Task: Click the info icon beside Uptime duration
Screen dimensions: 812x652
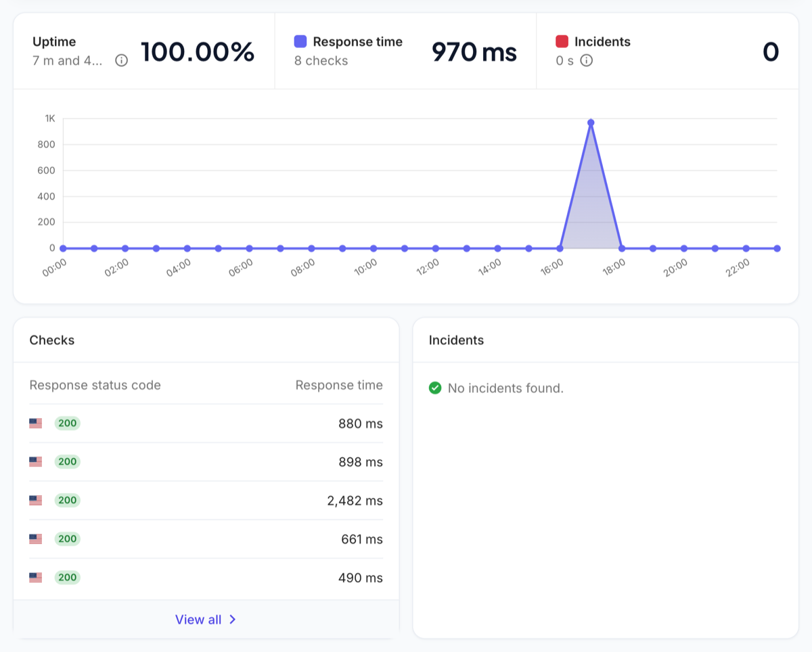Action: click(x=121, y=61)
